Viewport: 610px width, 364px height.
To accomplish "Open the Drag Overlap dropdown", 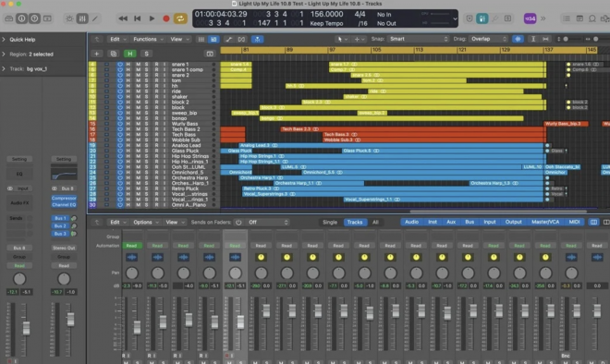I will (x=489, y=39).
